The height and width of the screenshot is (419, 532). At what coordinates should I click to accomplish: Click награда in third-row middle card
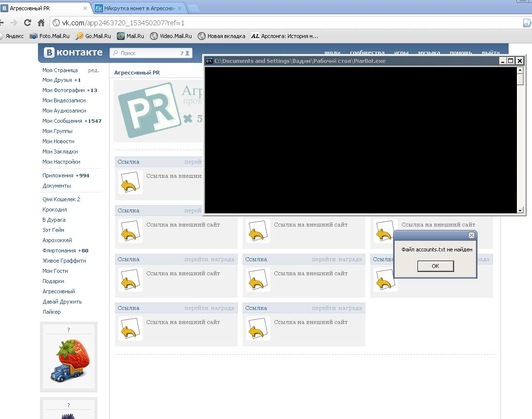pyautogui.click(x=350, y=259)
